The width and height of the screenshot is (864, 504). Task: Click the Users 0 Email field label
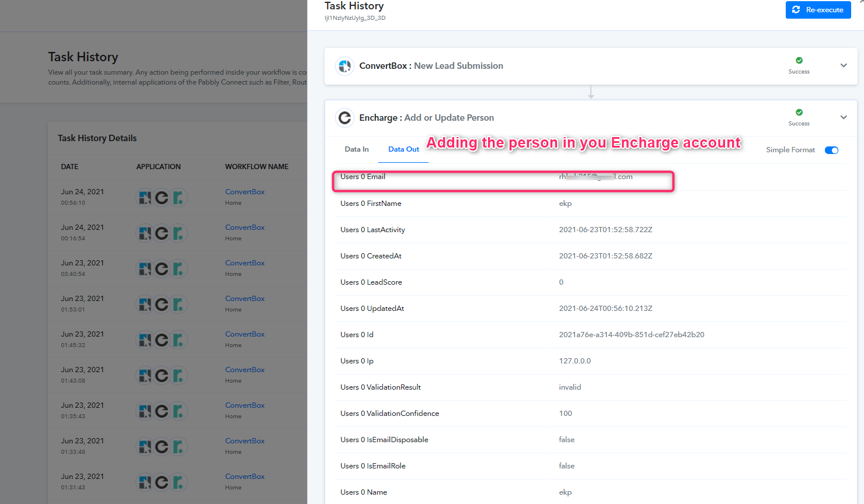click(363, 177)
